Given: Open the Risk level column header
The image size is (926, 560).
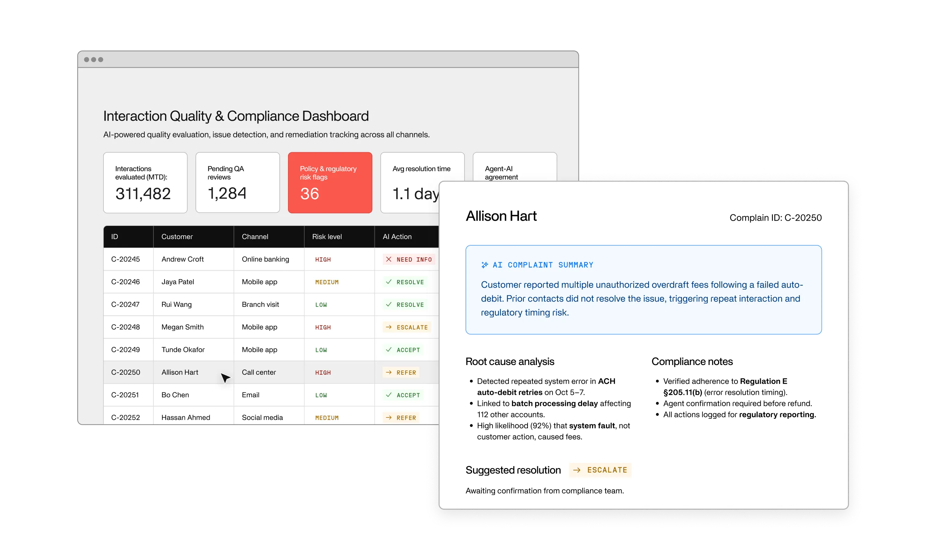Looking at the screenshot, I should (326, 237).
